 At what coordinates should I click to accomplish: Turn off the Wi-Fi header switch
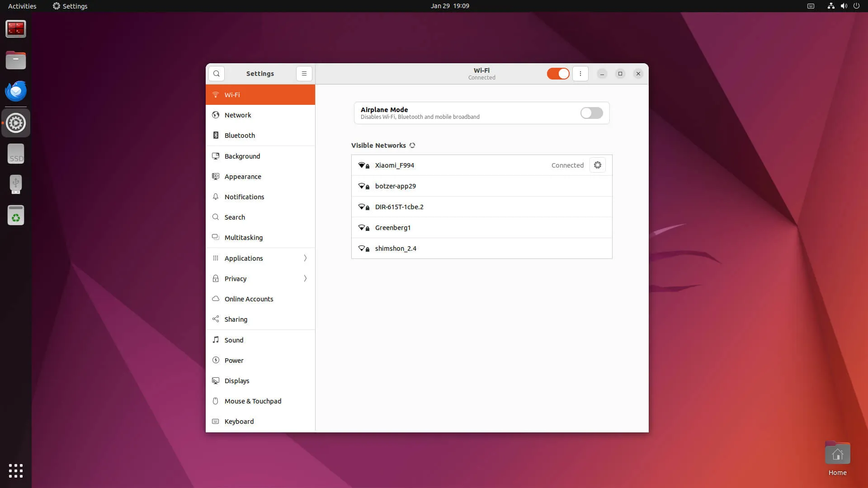tap(558, 74)
